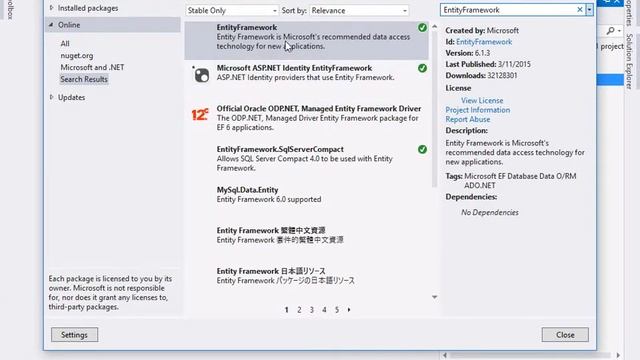Screen dimensions: 640x360
Task: Click green checkmark for EntityFramework.SqlServerCompact
Action: click(422, 149)
